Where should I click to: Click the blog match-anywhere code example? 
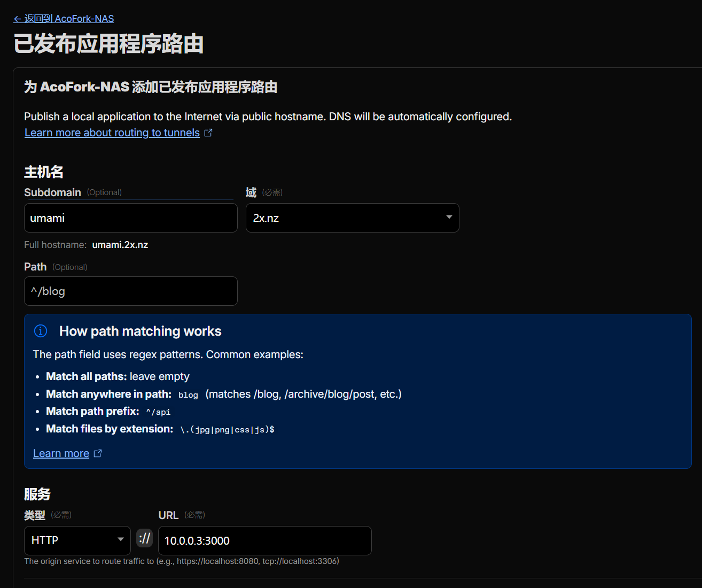(188, 395)
